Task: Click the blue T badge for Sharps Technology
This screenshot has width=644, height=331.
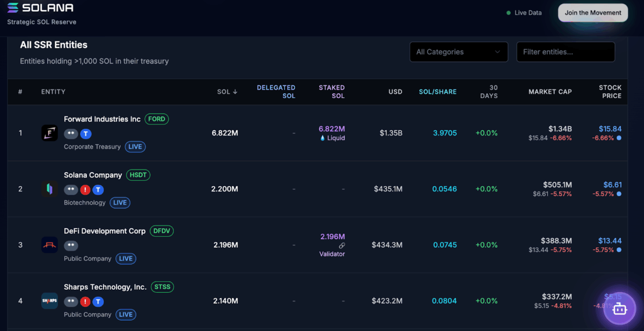Action: click(x=98, y=302)
